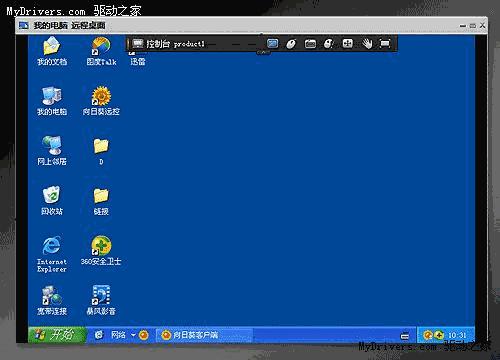The image size is (500, 360).
Task: Click the 远程桌面 window icon in the title bar
Action: pyautogui.click(x=24, y=25)
